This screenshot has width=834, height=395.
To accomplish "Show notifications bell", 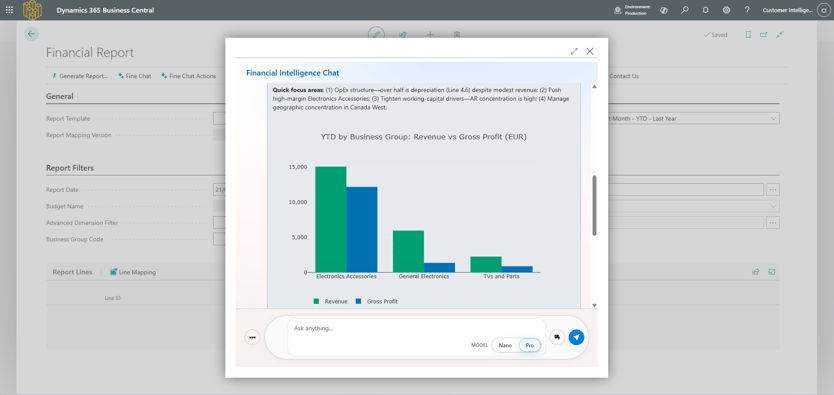I will (706, 10).
